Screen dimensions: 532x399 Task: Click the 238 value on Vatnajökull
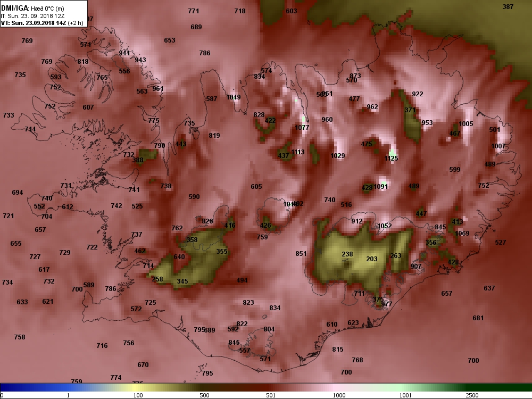(x=347, y=254)
